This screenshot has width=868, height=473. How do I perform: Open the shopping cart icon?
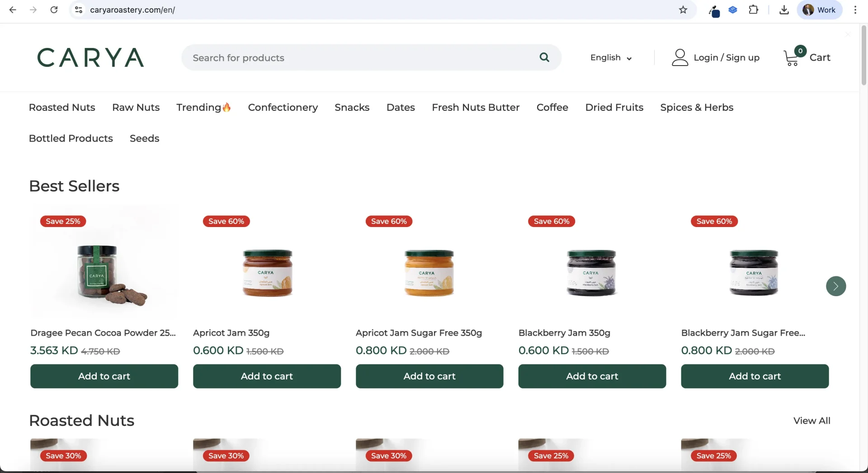pyautogui.click(x=792, y=57)
